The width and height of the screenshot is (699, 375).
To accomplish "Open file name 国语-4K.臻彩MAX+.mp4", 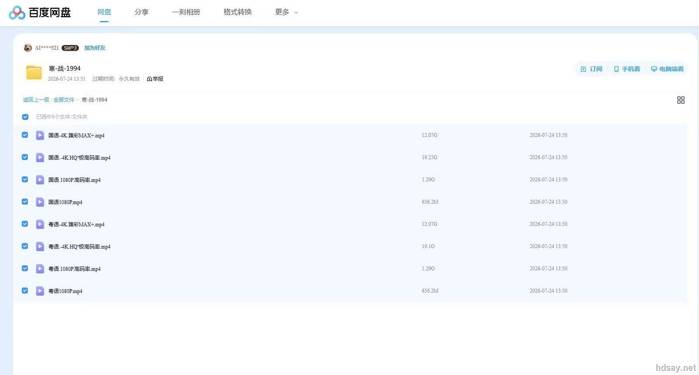I will [76, 135].
